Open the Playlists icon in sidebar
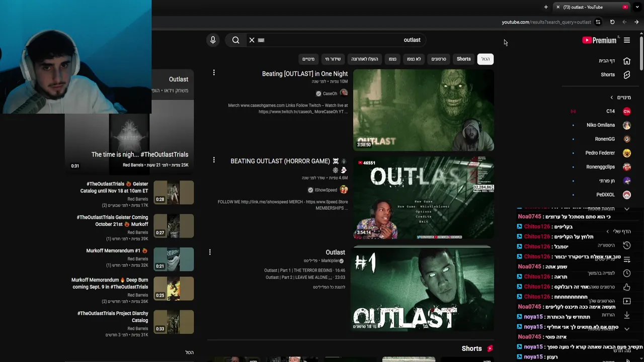Viewport: 644px width, 362px height. pos(627,259)
